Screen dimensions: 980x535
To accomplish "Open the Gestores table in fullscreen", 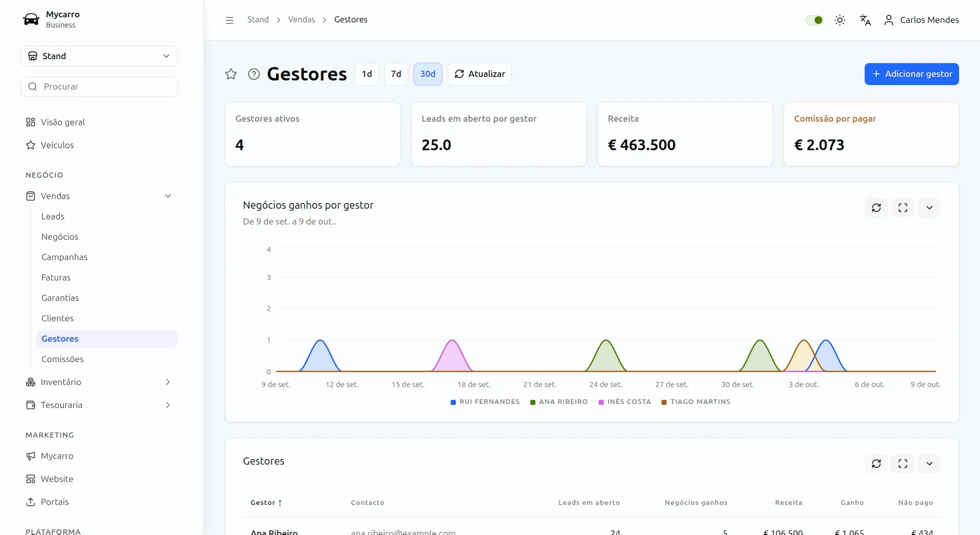I will tap(903, 464).
